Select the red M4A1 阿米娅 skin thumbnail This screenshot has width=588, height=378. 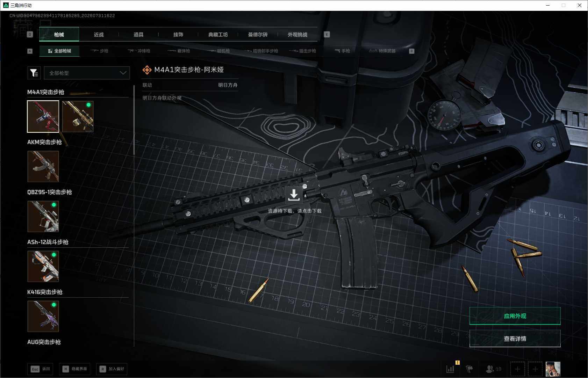pyautogui.click(x=43, y=116)
